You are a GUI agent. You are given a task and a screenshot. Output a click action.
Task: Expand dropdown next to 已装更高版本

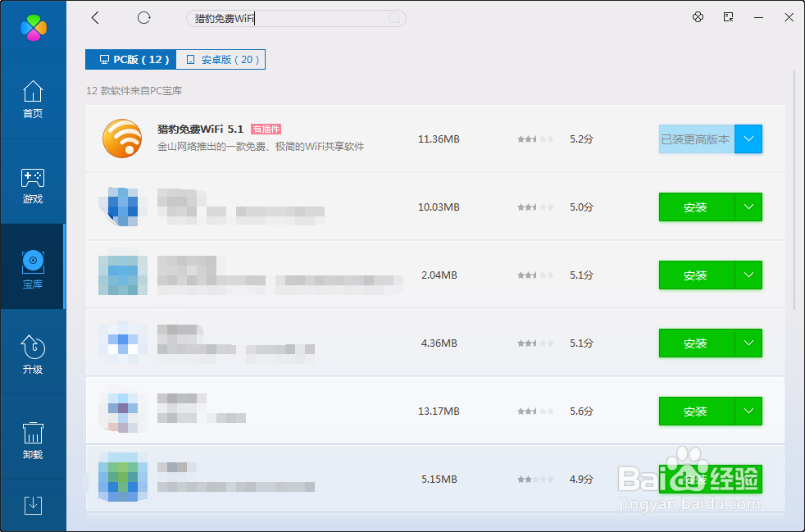click(x=748, y=139)
